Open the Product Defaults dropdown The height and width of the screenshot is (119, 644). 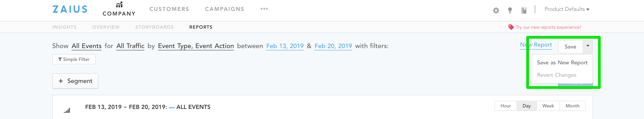(x=567, y=9)
